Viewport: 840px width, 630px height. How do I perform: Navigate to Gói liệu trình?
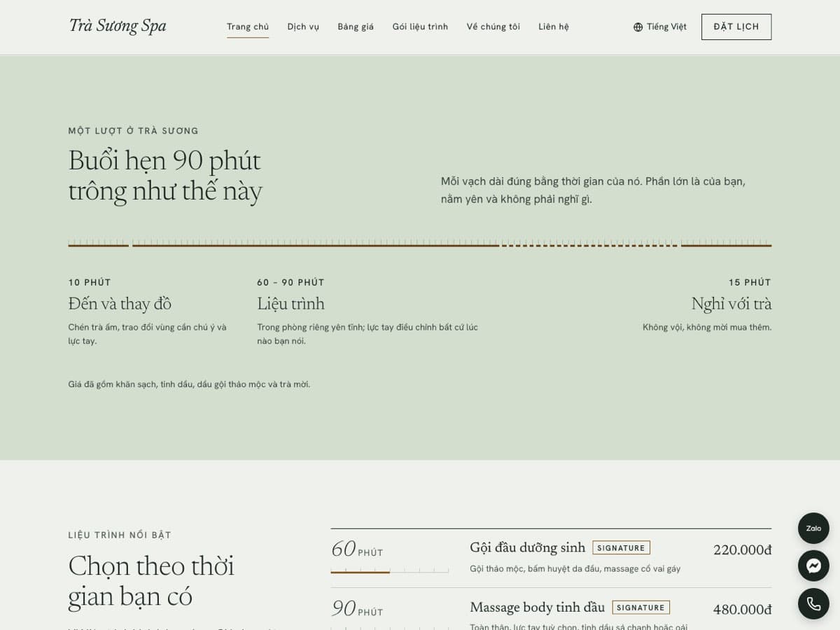420,27
